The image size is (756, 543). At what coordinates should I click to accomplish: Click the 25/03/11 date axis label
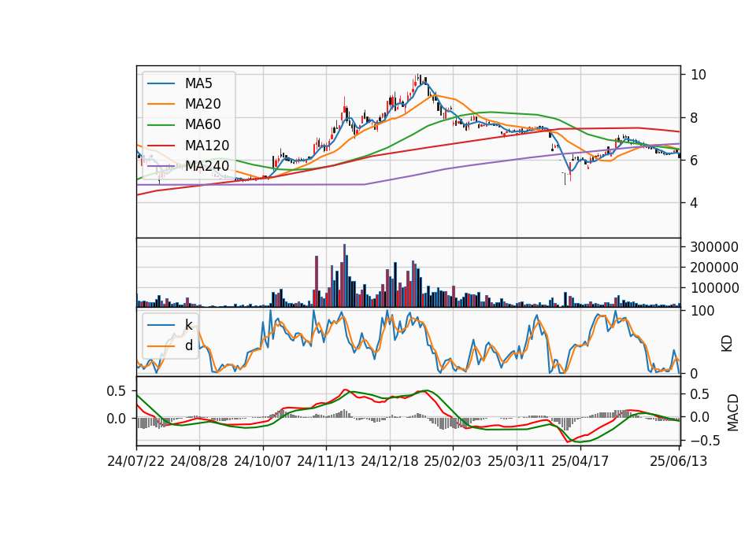[517, 461]
